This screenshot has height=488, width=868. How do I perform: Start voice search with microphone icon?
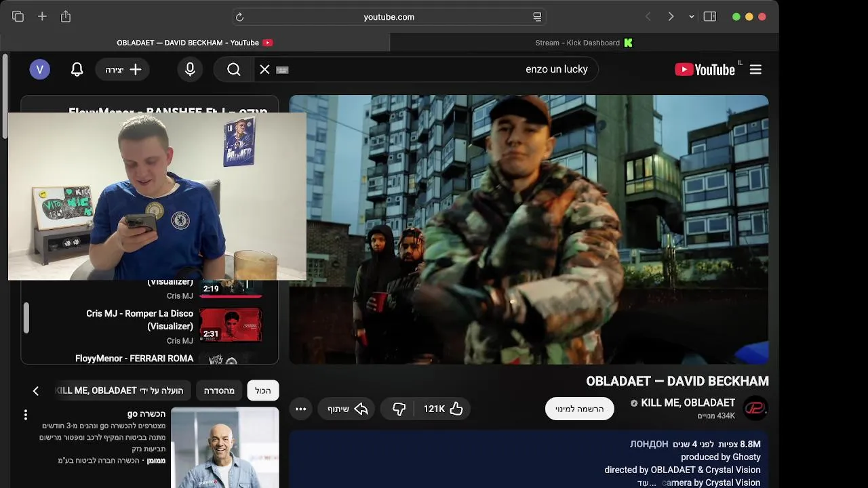pos(190,69)
